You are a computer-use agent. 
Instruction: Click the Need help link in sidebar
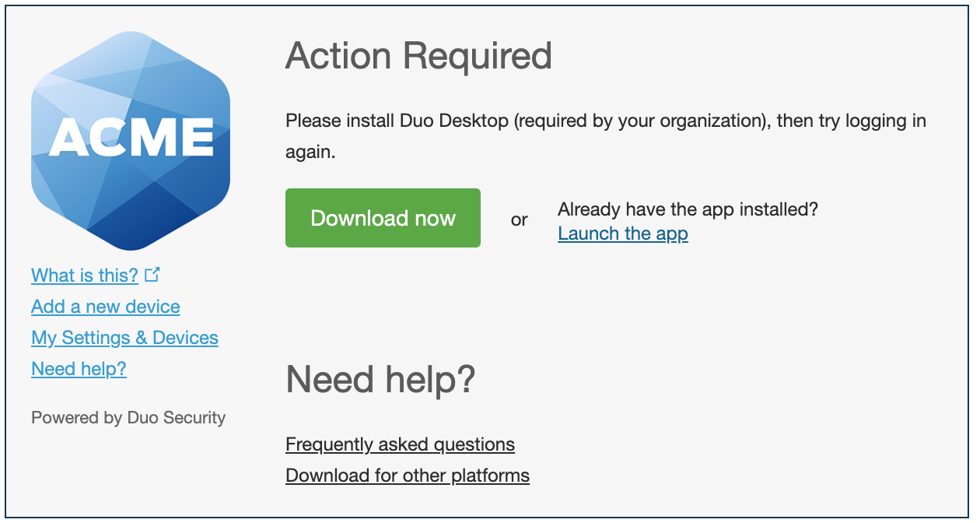click(79, 368)
